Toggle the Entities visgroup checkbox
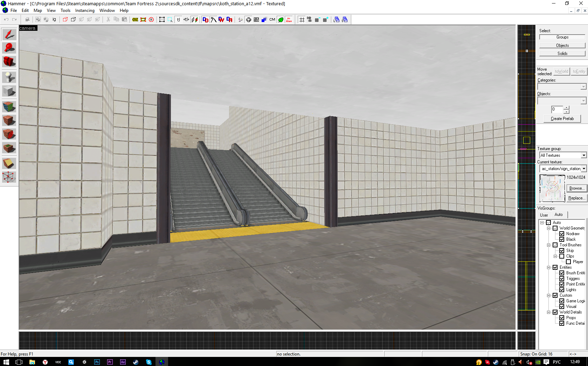 [555, 267]
